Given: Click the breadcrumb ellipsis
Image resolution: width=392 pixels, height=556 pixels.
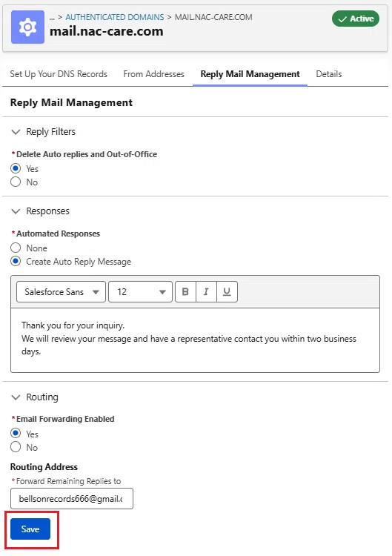Looking at the screenshot, I should (52, 17).
